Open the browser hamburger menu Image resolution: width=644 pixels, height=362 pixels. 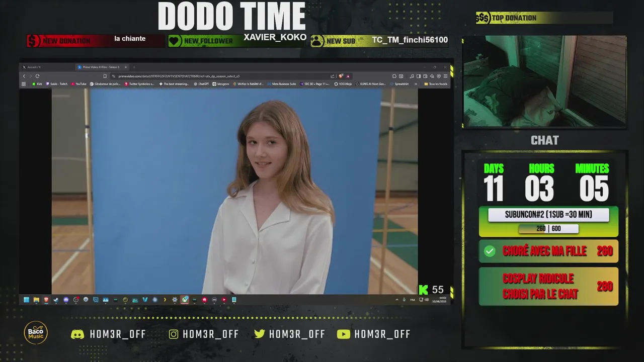(445, 76)
